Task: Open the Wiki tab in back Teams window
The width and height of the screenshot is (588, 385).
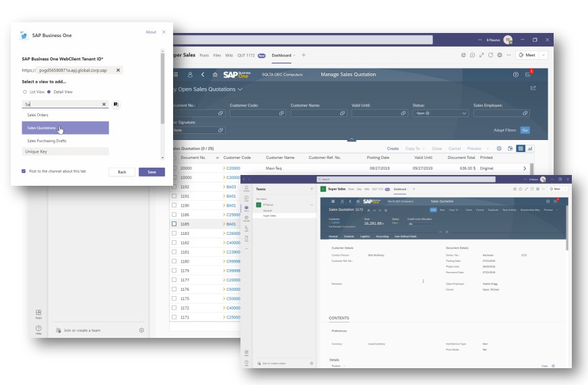Action: pos(229,55)
